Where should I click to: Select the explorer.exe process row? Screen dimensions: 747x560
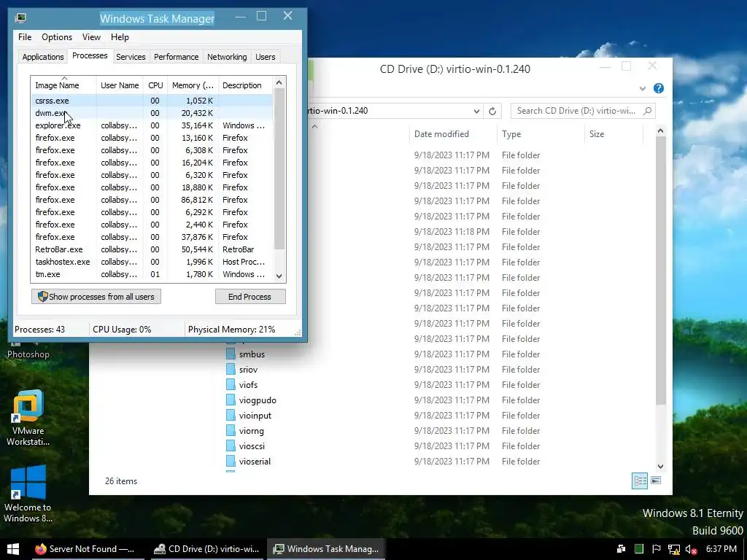(x=152, y=125)
